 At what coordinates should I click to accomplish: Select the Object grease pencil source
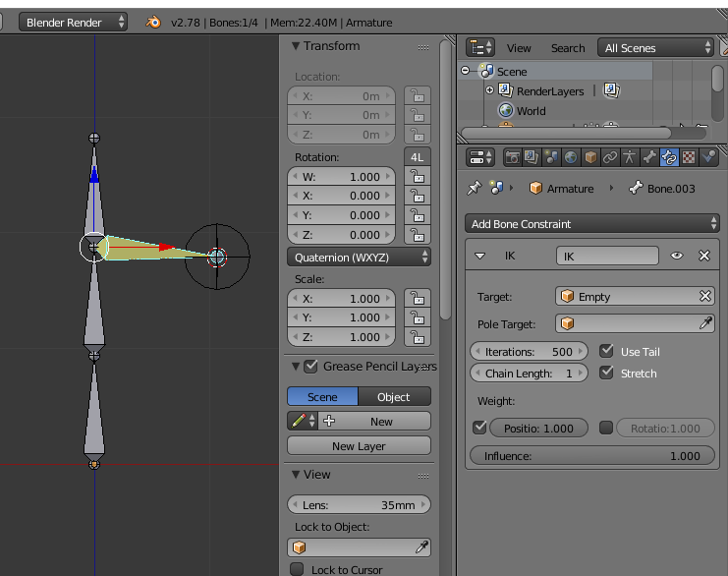(x=394, y=397)
